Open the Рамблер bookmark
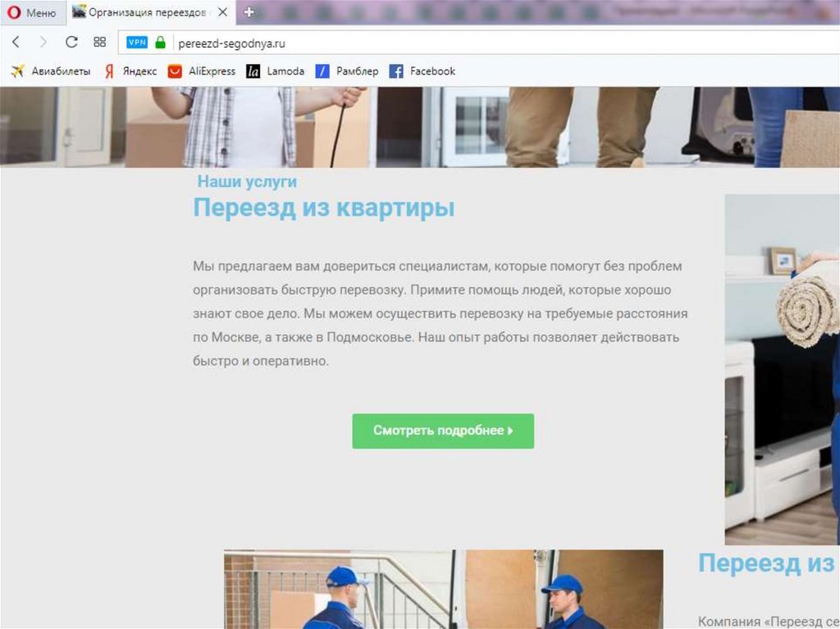Screen dimensions: 840x629 pos(347,71)
